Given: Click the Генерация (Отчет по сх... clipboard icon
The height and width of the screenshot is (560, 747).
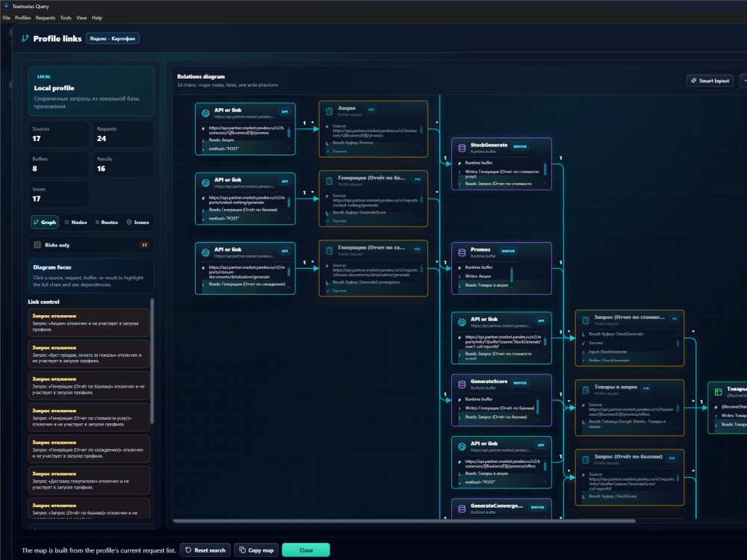Looking at the screenshot, I should tap(329, 250).
